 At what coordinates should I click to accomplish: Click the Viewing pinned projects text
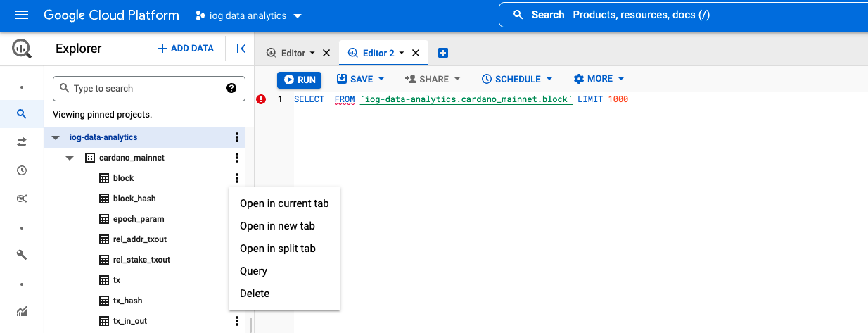102,114
